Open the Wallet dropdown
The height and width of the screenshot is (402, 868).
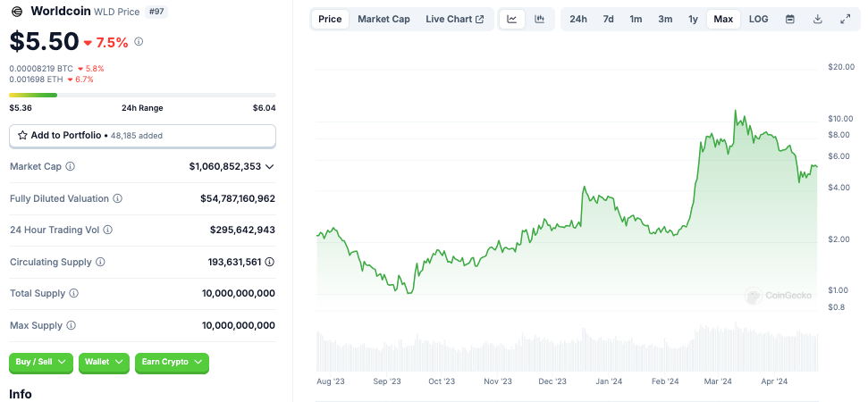(x=104, y=362)
